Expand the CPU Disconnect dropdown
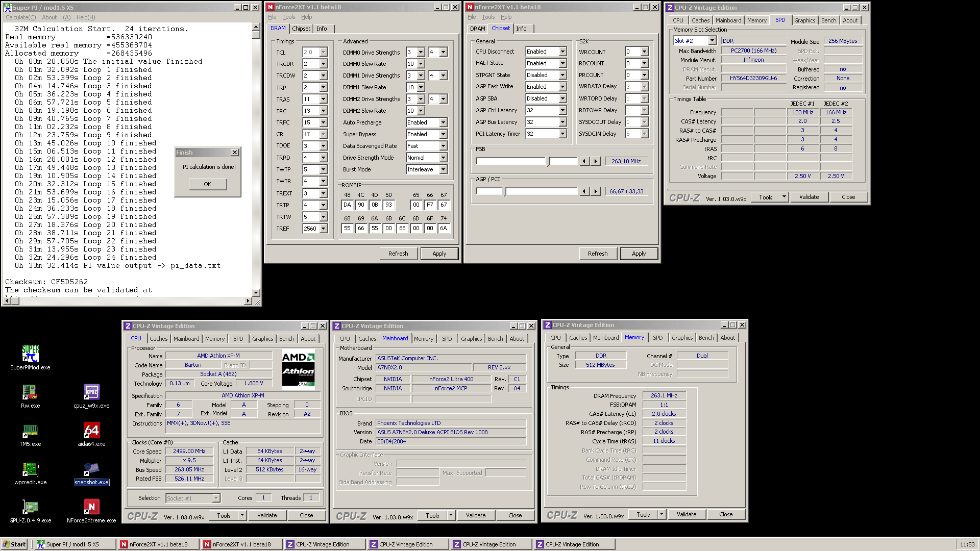The image size is (980, 551). click(562, 52)
